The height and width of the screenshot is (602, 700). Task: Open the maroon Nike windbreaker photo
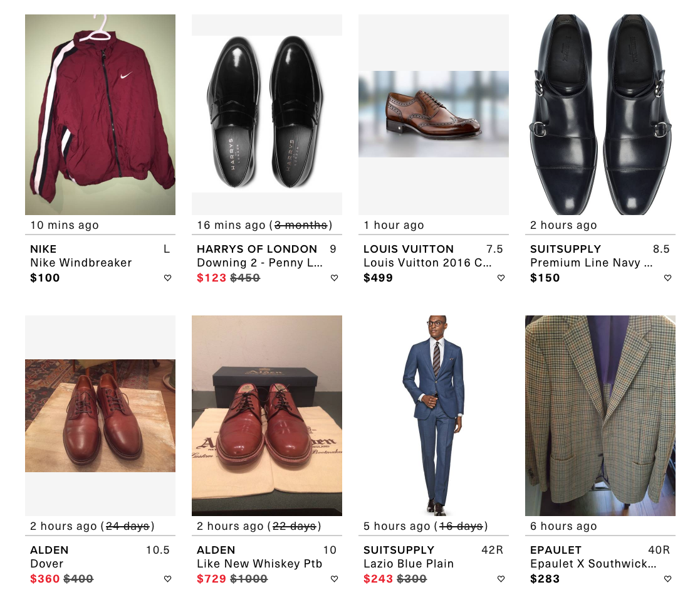[x=100, y=115]
